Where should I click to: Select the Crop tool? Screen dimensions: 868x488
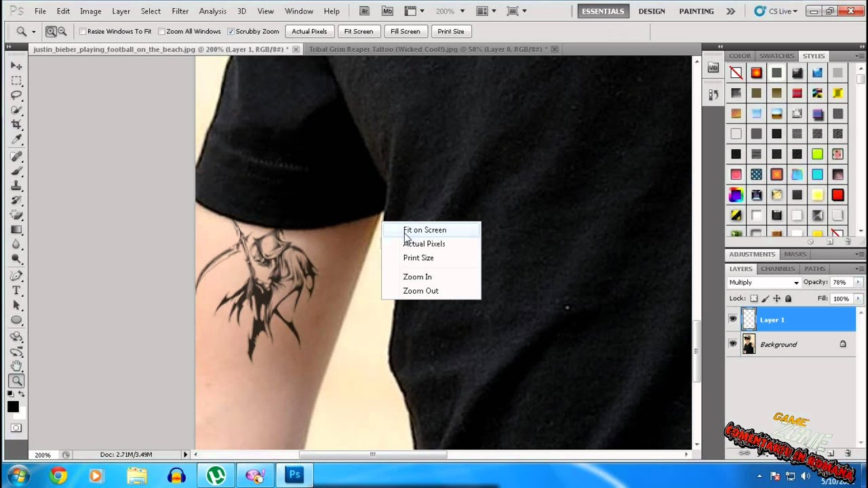[x=17, y=125]
